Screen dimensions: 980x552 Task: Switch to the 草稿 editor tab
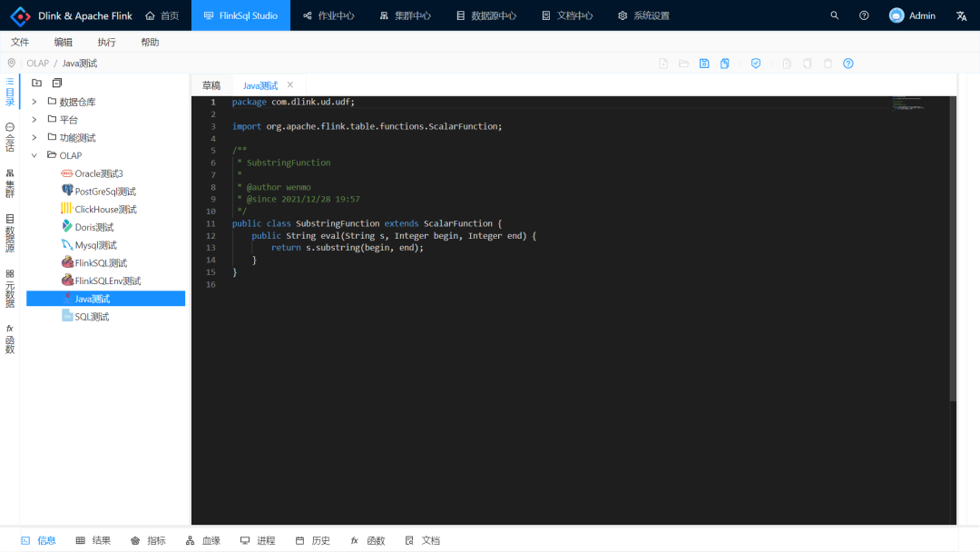click(211, 85)
